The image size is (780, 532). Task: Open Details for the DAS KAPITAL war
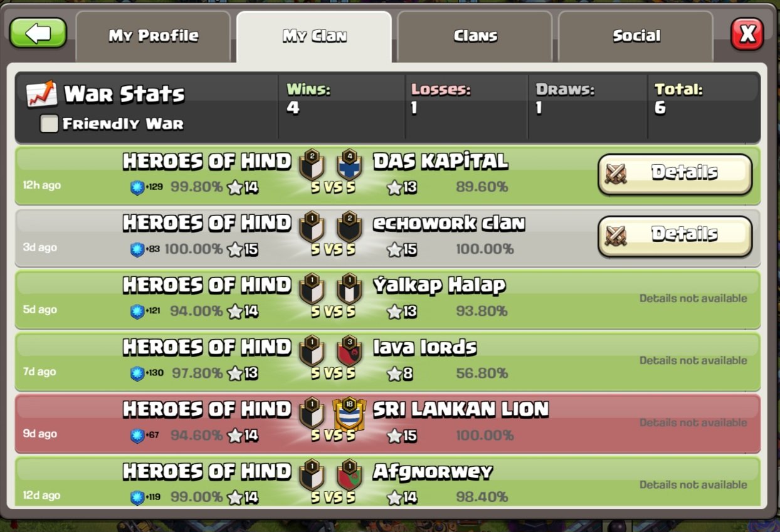pyautogui.click(x=675, y=174)
